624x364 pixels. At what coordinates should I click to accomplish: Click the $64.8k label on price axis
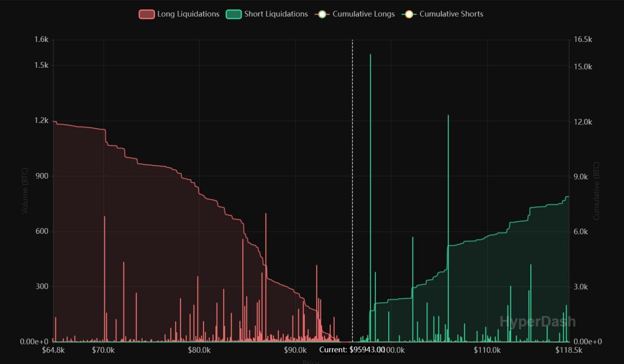[x=53, y=350]
